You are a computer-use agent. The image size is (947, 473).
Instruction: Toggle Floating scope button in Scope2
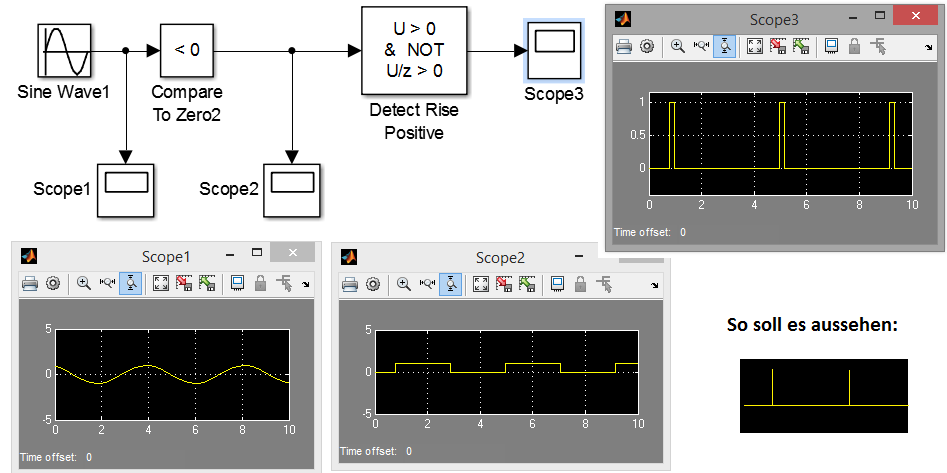coord(558,284)
